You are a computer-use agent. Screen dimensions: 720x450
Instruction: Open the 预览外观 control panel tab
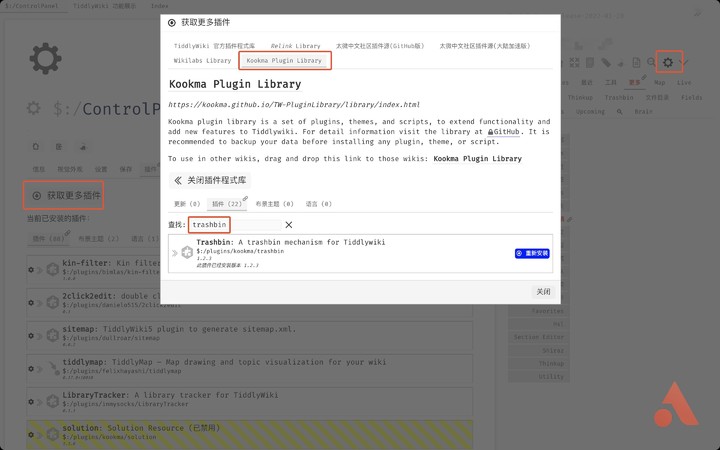pos(70,169)
